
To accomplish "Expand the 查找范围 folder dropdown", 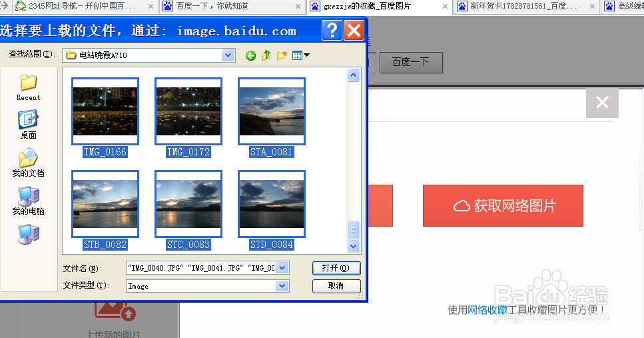I will pyautogui.click(x=228, y=55).
